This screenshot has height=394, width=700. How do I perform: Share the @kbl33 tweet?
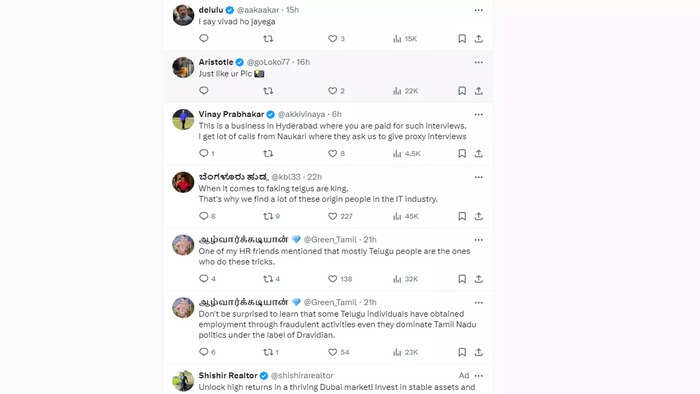[479, 216]
